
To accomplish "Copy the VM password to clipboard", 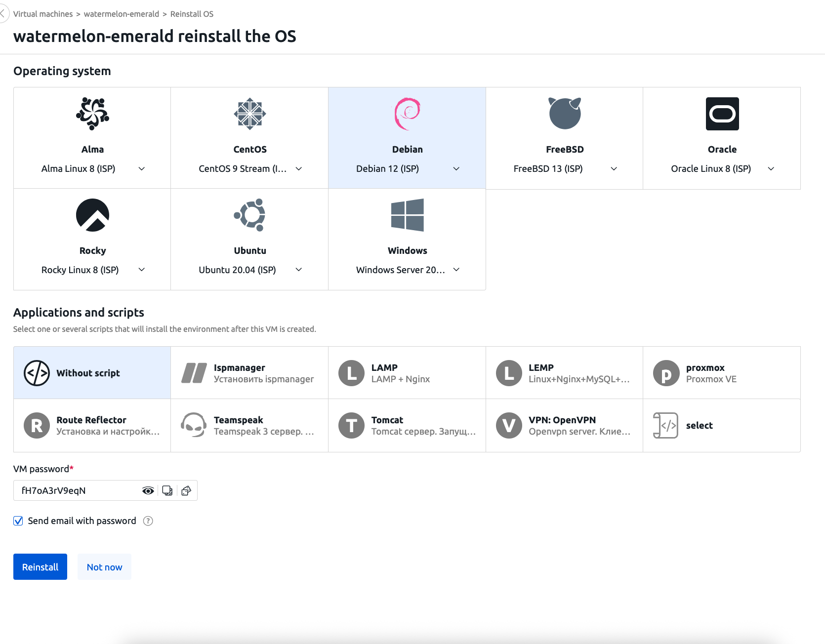I will click(x=167, y=490).
